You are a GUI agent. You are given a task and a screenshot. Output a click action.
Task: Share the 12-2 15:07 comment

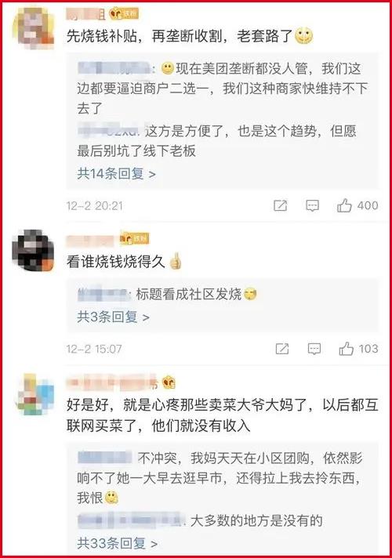click(x=281, y=349)
